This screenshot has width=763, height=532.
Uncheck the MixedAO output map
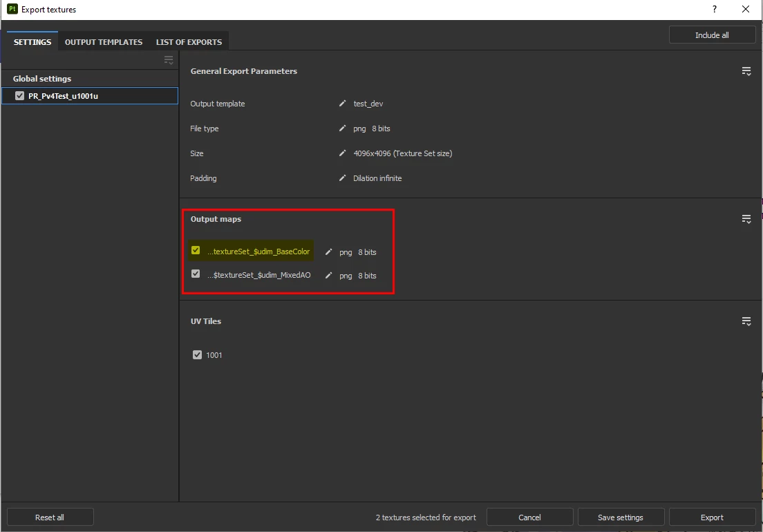pyautogui.click(x=196, y=274)
